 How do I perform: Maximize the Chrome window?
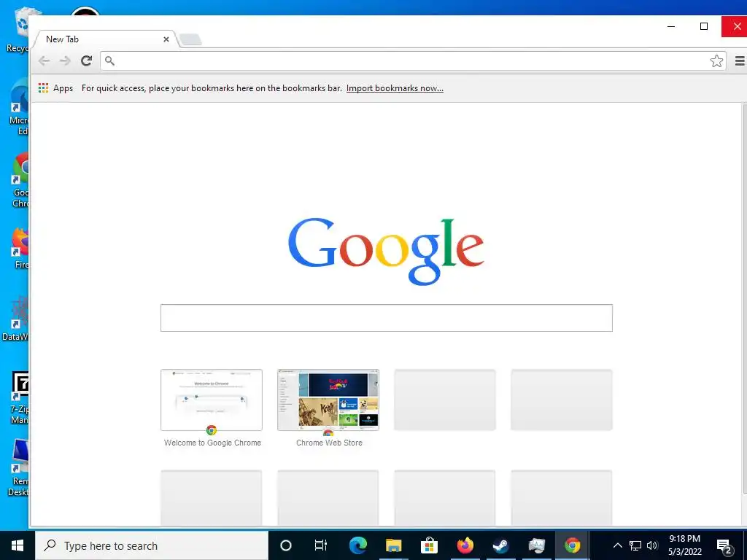pos(704,26)
